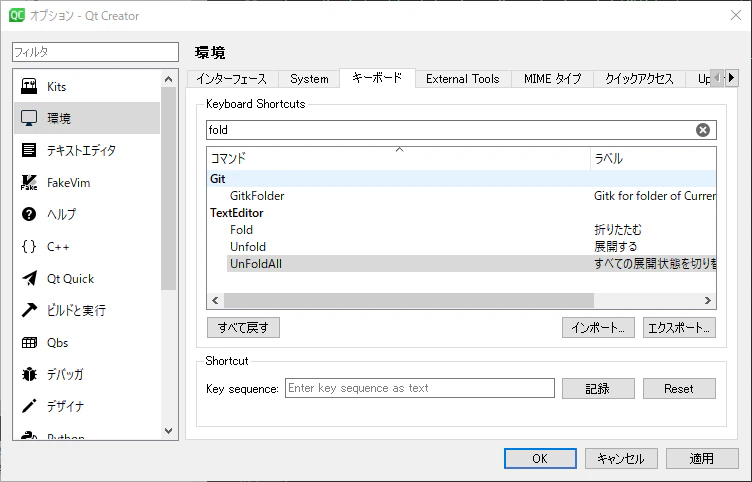752x482 pixels.
Task: Select the TextEditor category row
Action: 461,212
